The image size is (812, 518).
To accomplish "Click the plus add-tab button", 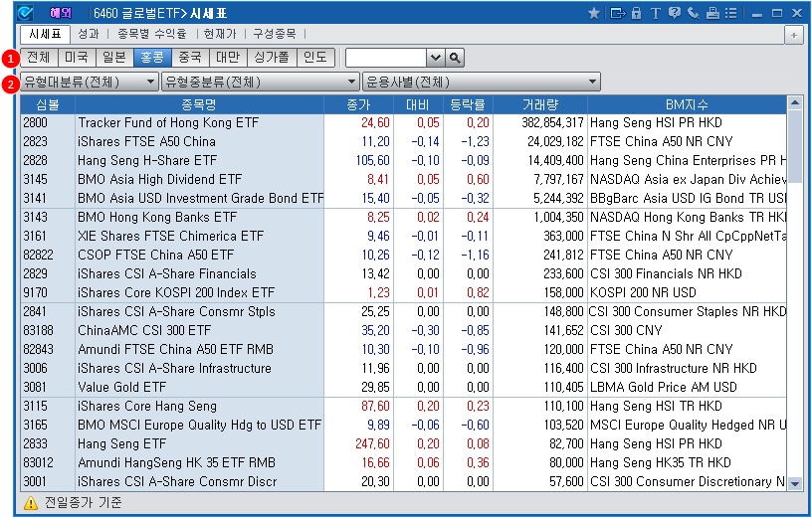I will tap(794, 35).
